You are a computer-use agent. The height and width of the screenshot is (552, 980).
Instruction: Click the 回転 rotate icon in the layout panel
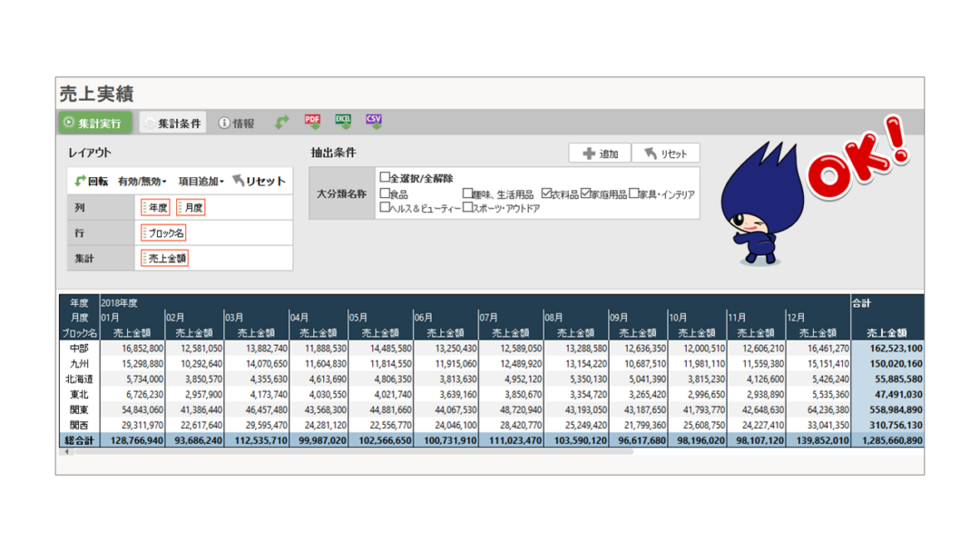(78, 180)
